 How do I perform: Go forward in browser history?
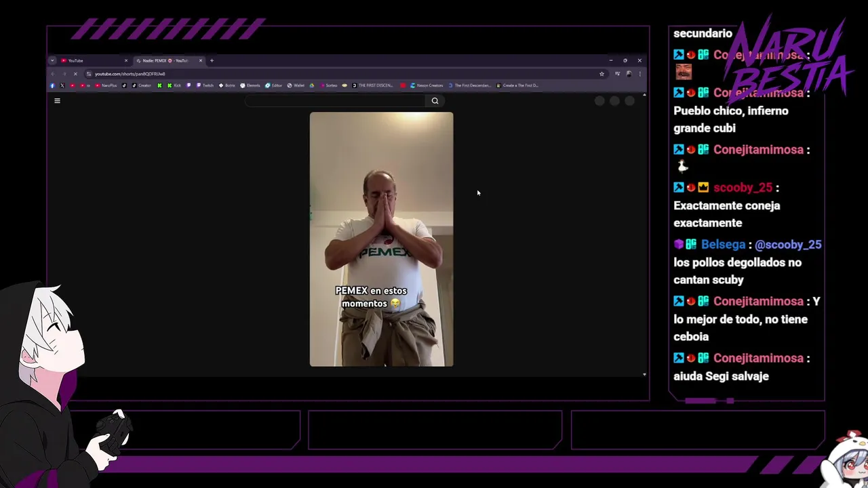tap(64, 74)
